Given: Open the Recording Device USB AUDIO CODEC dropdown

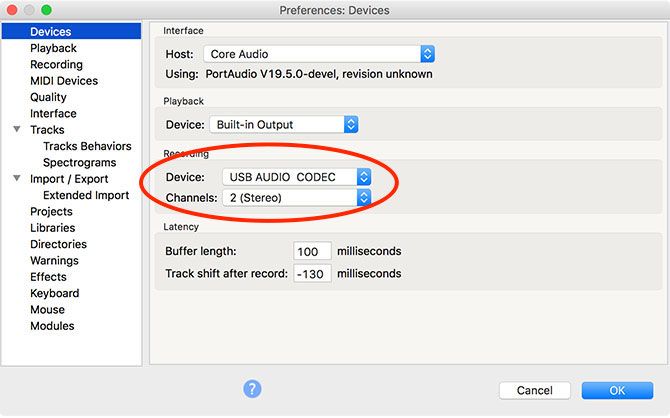Looking at the screenshot, I should pos(296,177).
